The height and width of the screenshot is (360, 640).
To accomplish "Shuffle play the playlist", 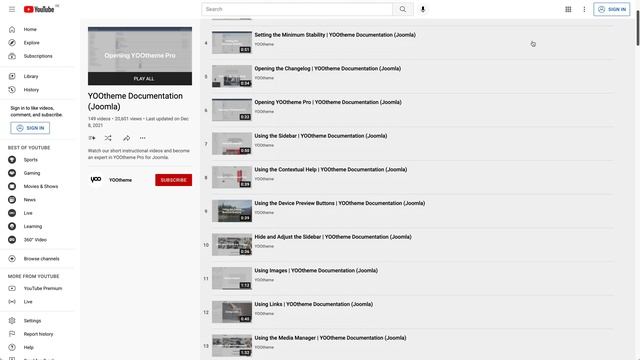I will (108, 138).
